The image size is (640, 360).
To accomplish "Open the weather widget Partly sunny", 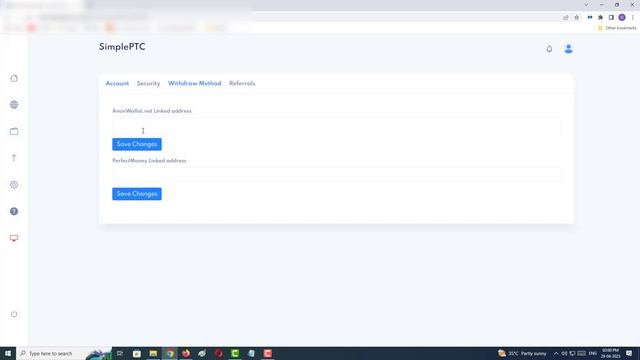I will pyautogui.click(x=522, y=353).
